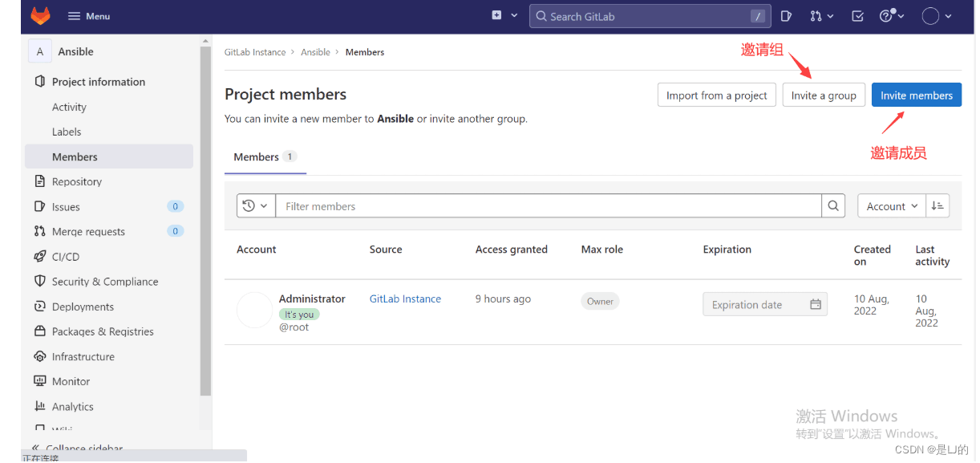Click the GitLab fox logo
Viewport: 980px width, 463px height.
tap(40, 16)
